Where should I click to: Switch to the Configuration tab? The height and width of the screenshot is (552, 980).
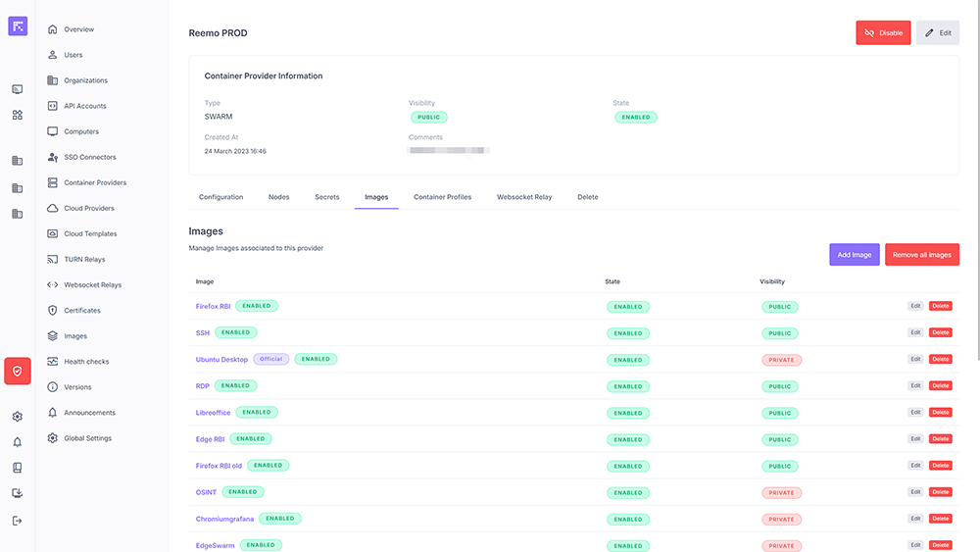pos(220,197)
